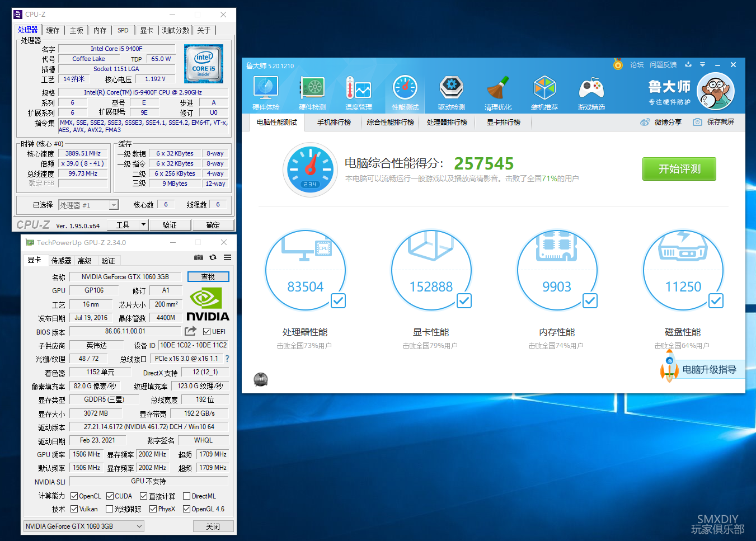Switch to GPU-Z 验证 tab
This screenshot has width=756, height=541.
pyautogui.click(x=109, y=261)
